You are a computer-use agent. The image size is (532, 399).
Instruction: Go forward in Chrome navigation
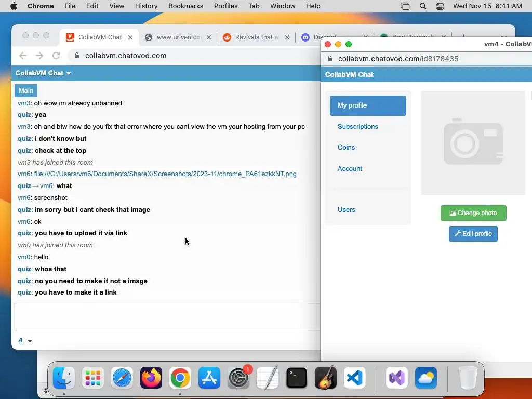[x=39, y=56]
